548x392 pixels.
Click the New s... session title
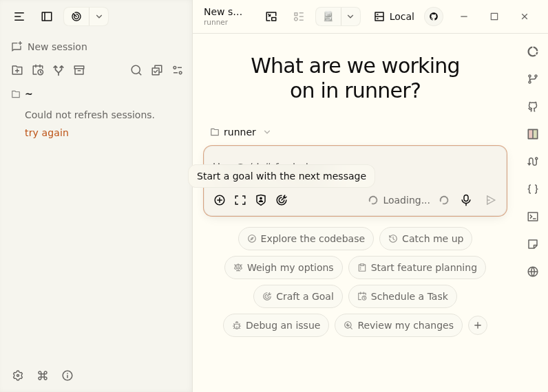tap(223, 12)
